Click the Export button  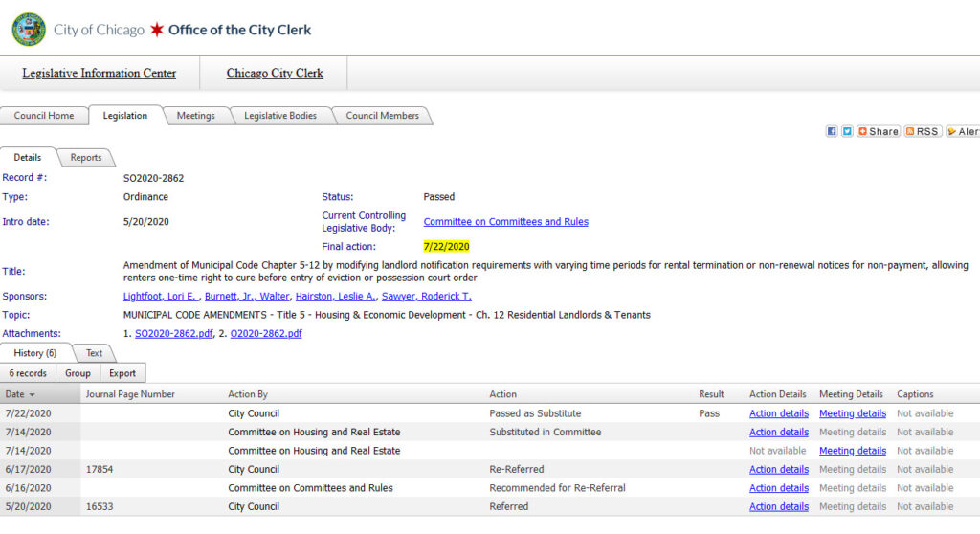click(122, 373)
